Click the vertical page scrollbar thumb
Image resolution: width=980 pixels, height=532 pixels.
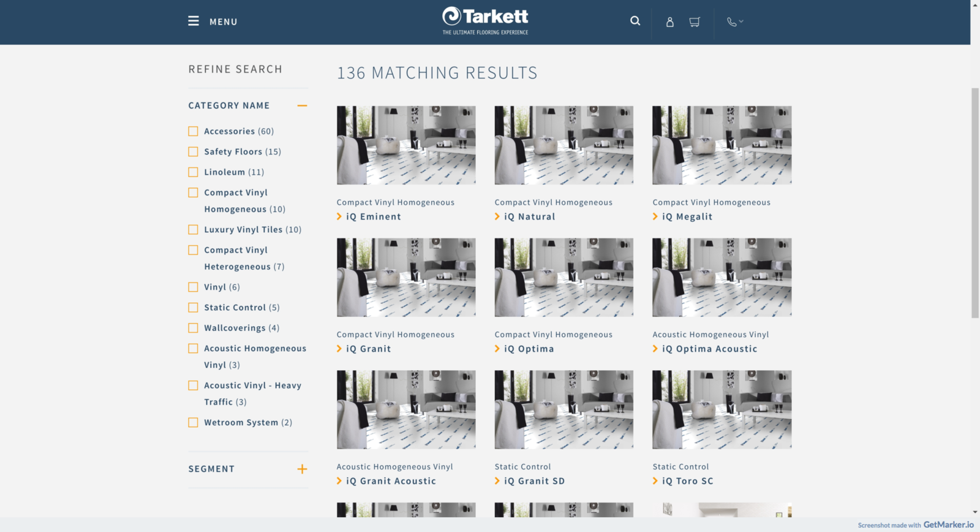point(975,202)
